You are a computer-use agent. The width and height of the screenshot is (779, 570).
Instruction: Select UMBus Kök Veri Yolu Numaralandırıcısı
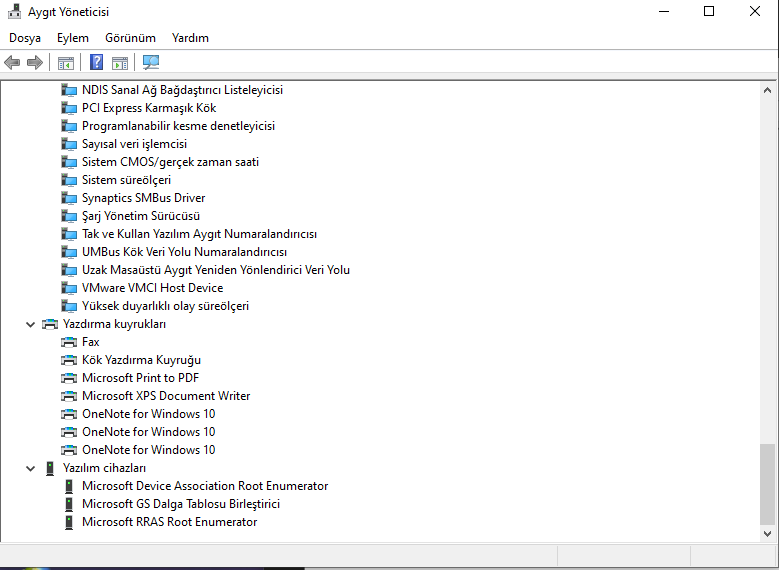tap(184, 252)
